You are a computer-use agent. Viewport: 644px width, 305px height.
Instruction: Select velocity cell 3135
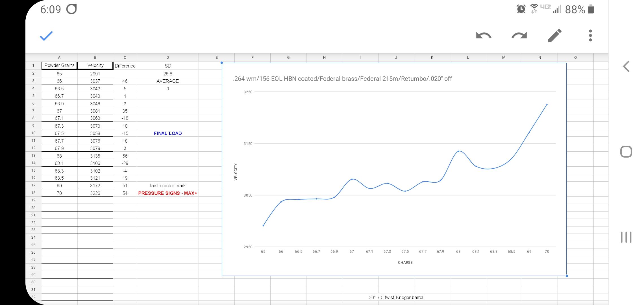[x=95, y=156]
